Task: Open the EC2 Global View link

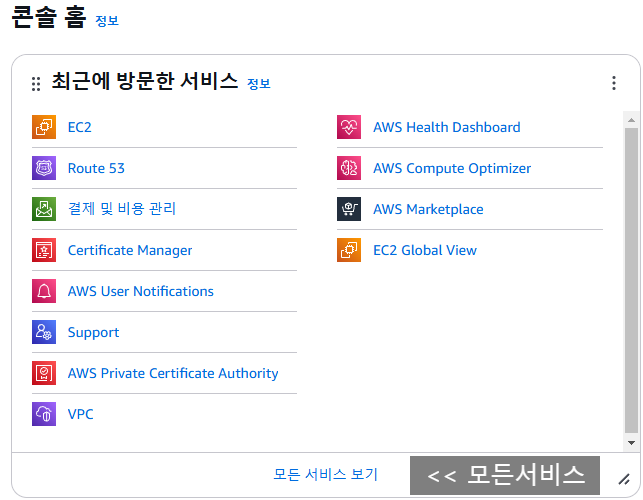Action: click(425, 250)
